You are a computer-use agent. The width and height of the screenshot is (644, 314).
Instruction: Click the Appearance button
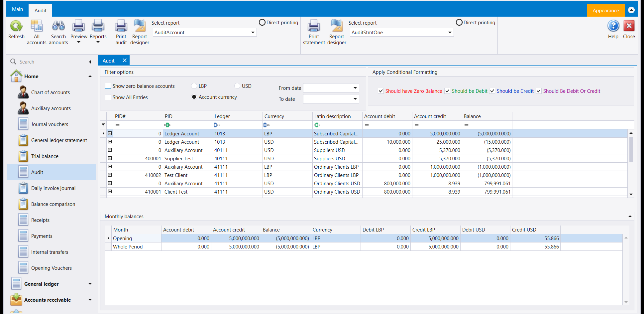point(605,10)
